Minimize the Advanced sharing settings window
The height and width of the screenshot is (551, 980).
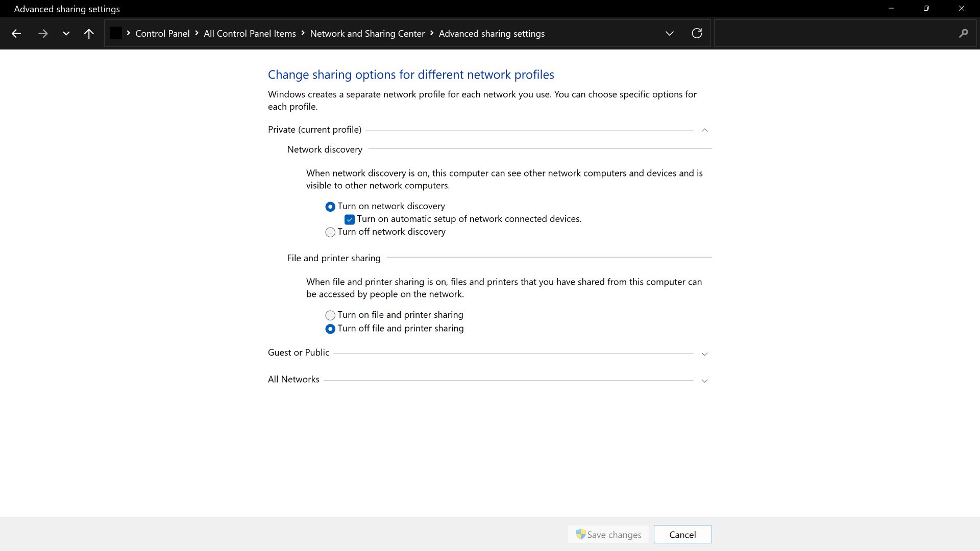coord(891,9)
